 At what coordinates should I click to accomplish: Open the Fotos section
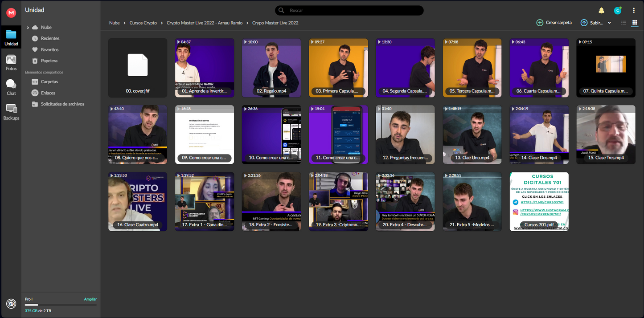click(11, 63)
